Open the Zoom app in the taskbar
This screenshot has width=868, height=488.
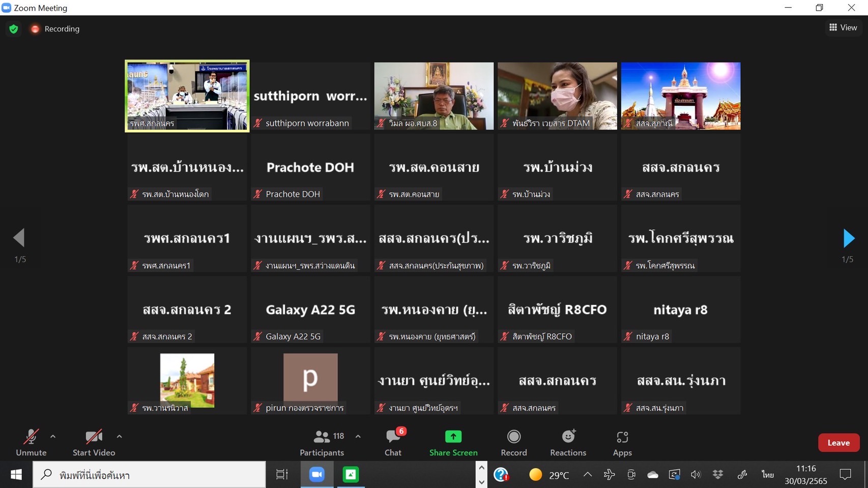(x=317, y=475)
